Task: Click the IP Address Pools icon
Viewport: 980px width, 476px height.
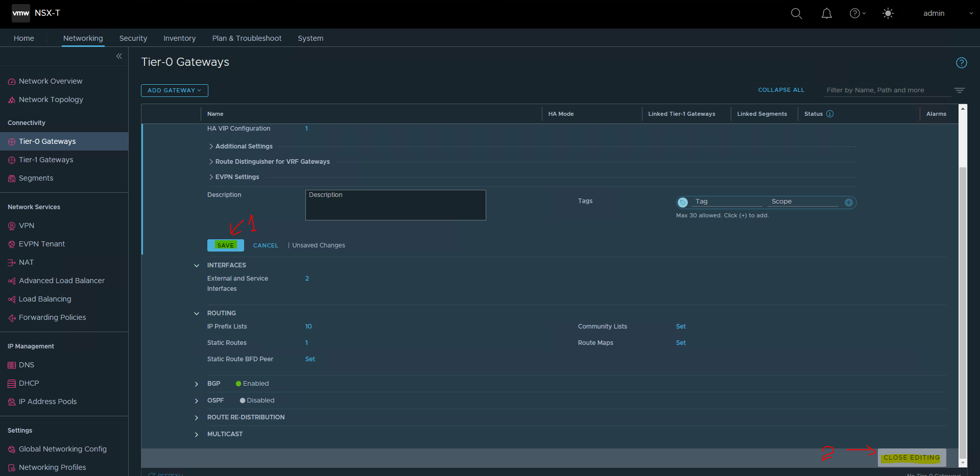Action: 12,402
